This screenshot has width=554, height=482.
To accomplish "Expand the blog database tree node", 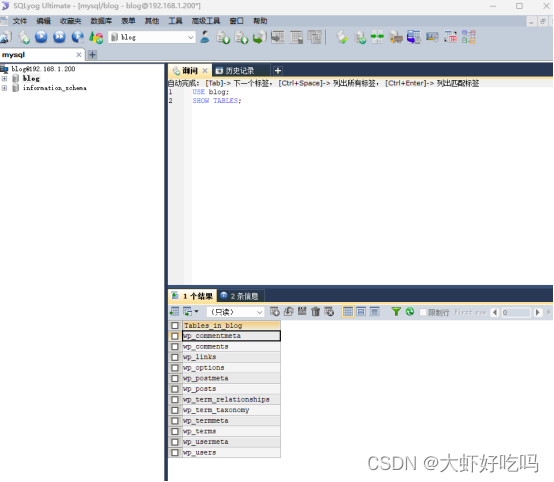I will [4, 78].
